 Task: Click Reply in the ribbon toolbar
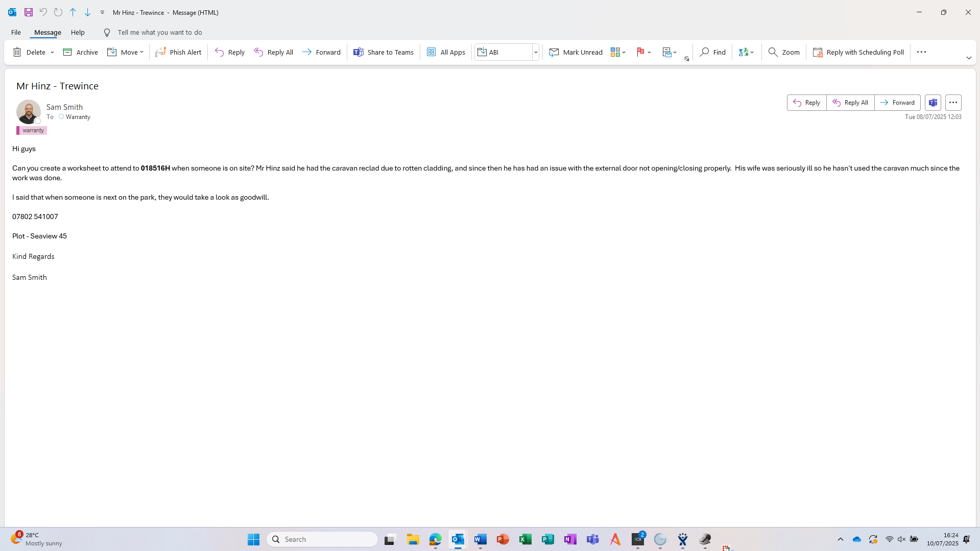coord(230,52)
